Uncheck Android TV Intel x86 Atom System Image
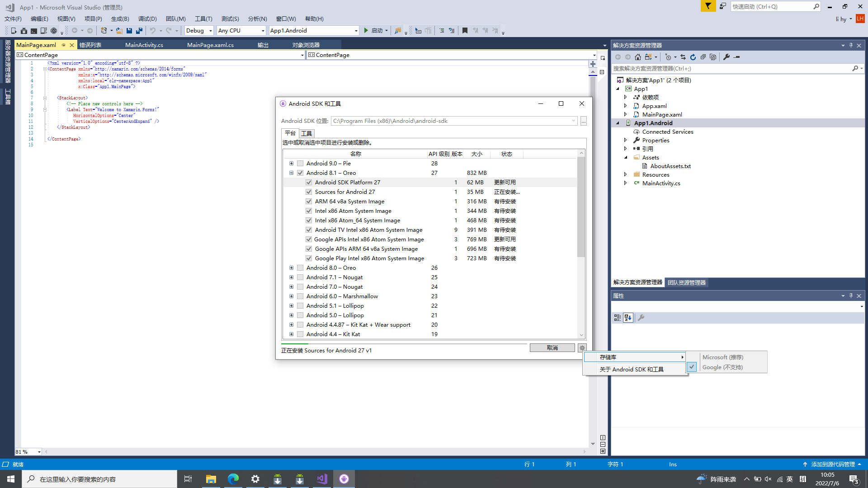 tap(309, 230)
